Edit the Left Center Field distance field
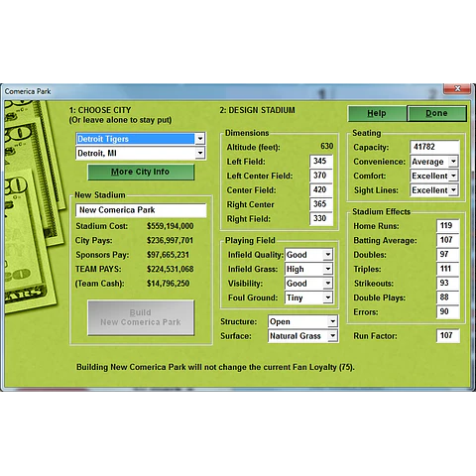Screen dimensions: 476x476 point(321,176)
